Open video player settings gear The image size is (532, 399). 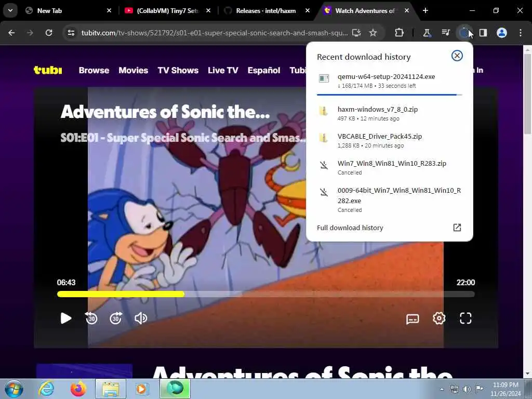click(x=439, y=318)
